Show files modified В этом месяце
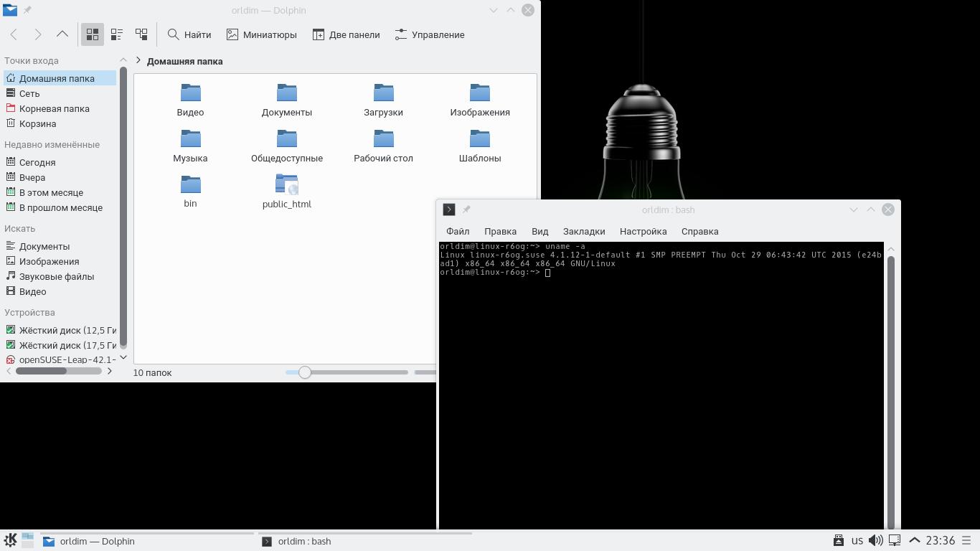The height and width of the screenshot is (551, 980). click(60, 192)
